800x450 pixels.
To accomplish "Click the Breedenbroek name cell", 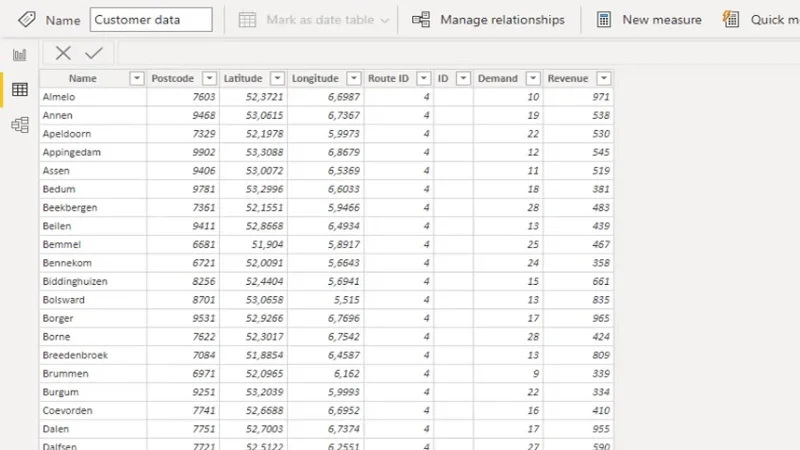I will (x=93, y=355).
